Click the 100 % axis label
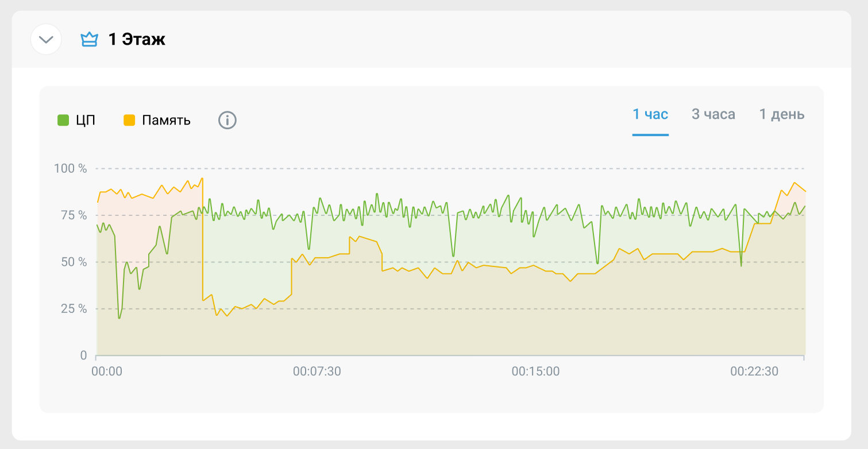Viewport: 868px width, 449px height. (70, 168)
